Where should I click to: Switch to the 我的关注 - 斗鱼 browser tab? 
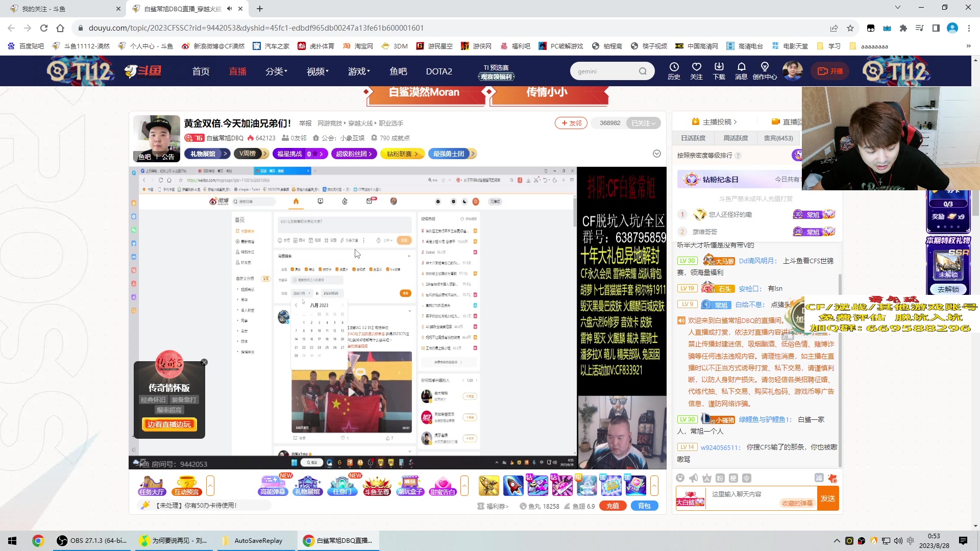point(64,9)
